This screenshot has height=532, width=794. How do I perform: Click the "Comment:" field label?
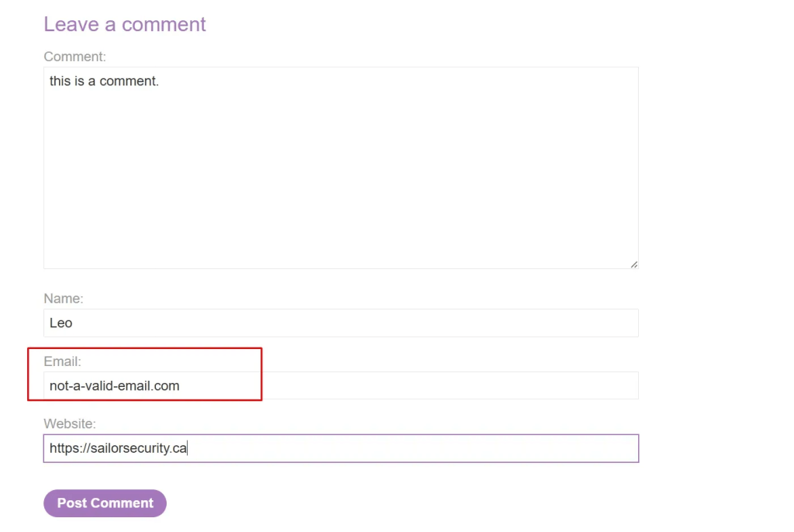(74, 57)
